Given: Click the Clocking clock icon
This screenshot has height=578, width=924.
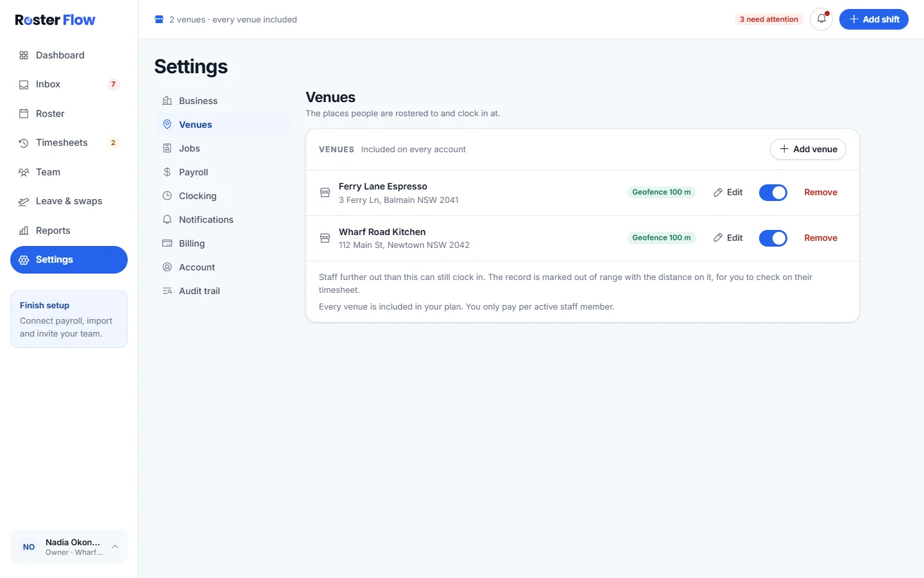Looking at the screenshot, I should pos(167,196).
